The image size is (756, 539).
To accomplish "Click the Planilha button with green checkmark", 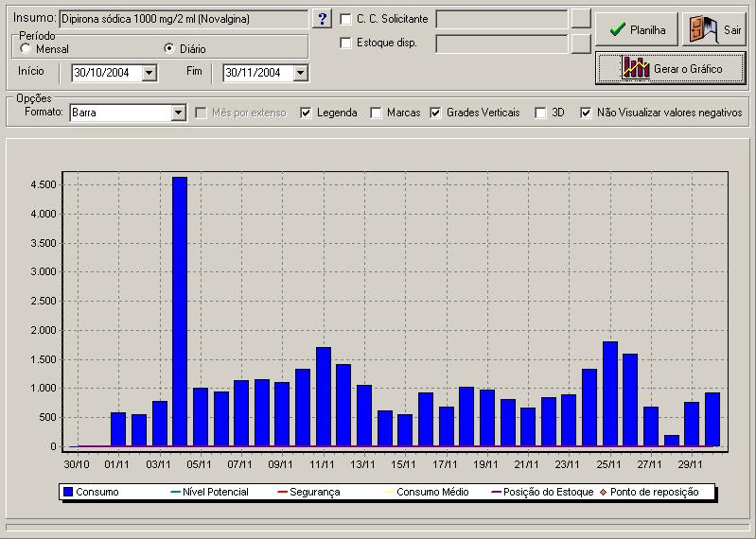I will coord(637,30).
